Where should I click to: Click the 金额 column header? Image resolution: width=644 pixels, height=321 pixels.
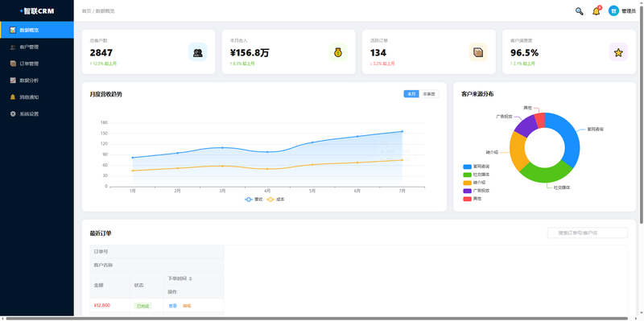point(110,285)
